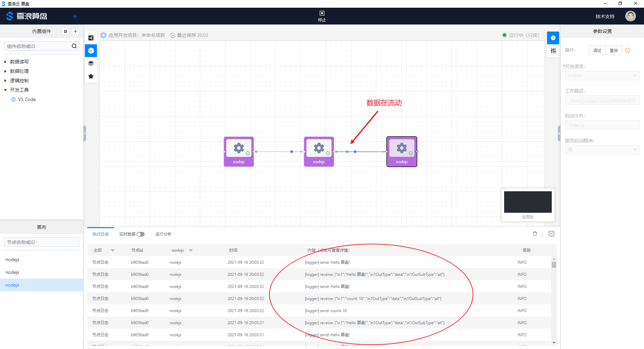Image resolution: width=644 pixels, height=349 pixels.
Task: Toggle the 实时数据 switch
Action: pyautogui.click(x=140, y=234)
